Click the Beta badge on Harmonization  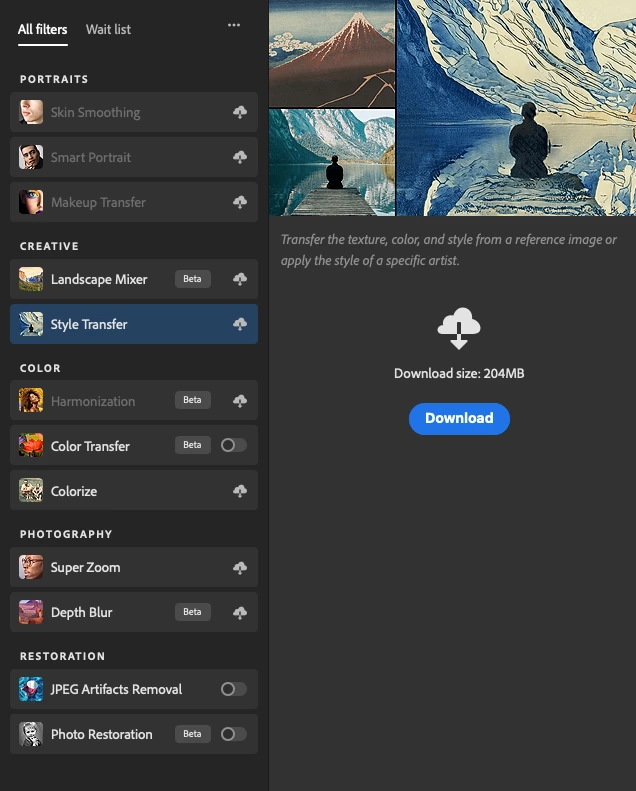[193, 400]
